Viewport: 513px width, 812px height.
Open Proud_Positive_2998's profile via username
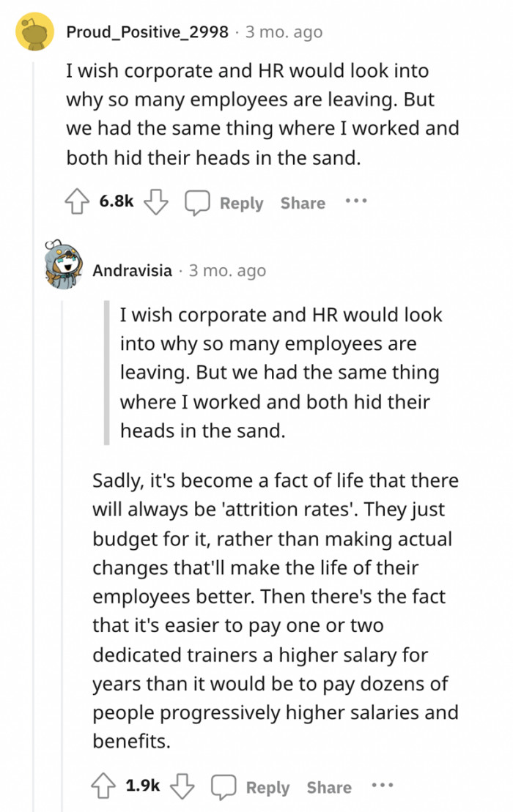147,31
